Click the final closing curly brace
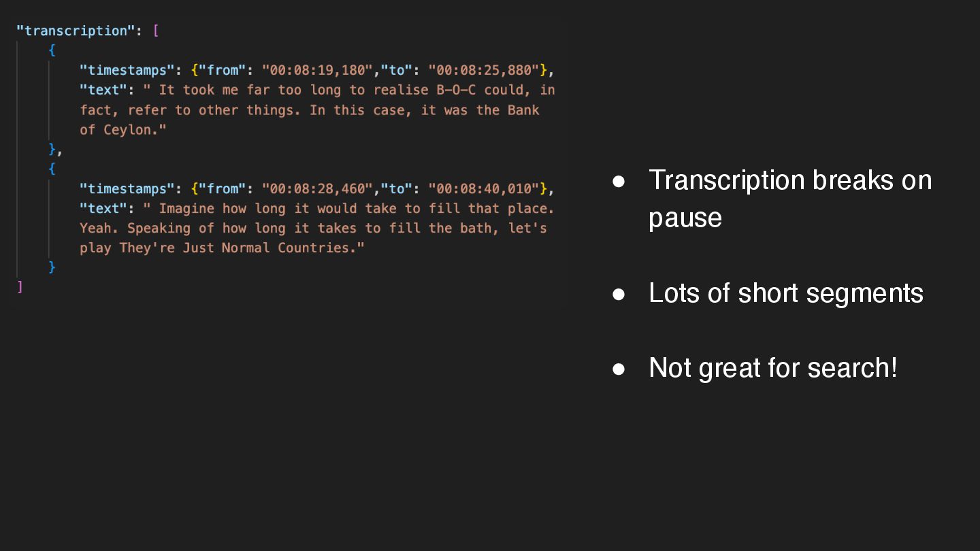Screen dimensions: 980x551 point(52,267)
